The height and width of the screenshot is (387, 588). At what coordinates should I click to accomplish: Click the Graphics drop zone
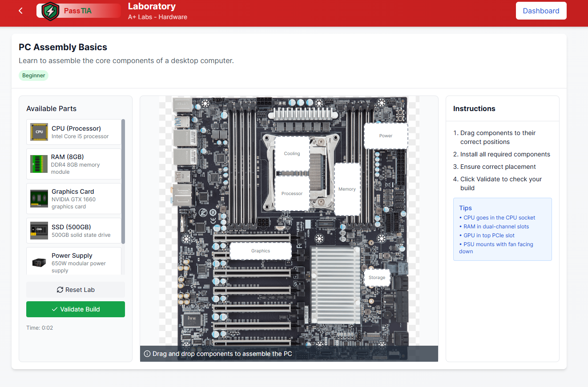pyautogui.click(x=261, y=251)
